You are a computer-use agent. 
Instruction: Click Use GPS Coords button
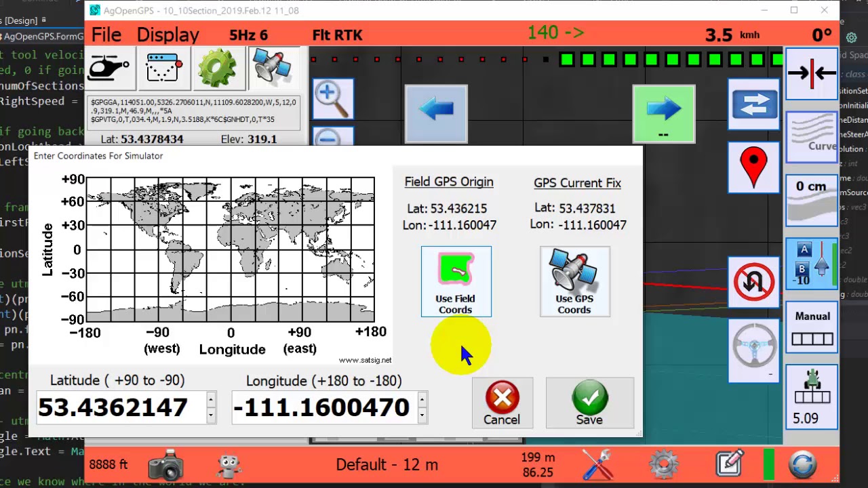click(x=574, y=281)
